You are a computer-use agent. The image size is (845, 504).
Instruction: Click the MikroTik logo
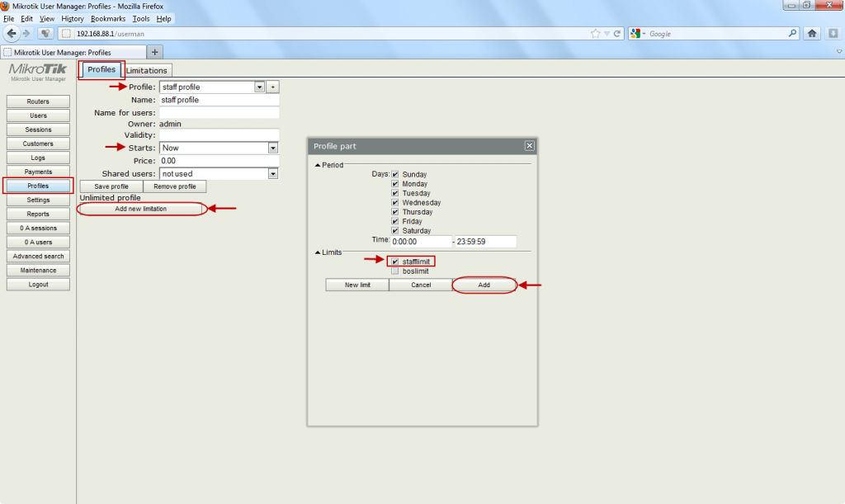click(x=38, y=71)
